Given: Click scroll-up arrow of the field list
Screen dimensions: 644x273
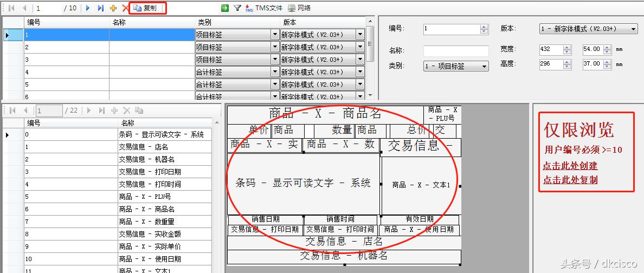Looking at the screenshot, I should 217,122.
